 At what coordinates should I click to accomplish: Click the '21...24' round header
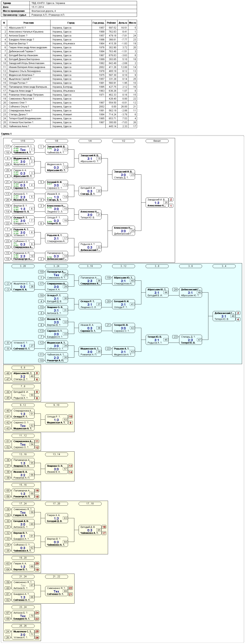(23, 577)
